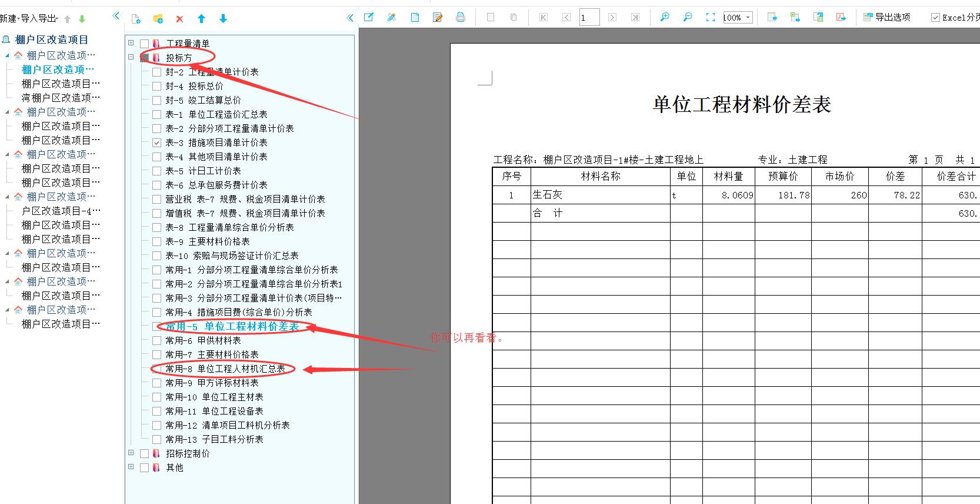The width and height of the screenshot is (980, 504).
Task: Click the export to PDF icon
Action: pyautogui.click(x=841, y=17)
